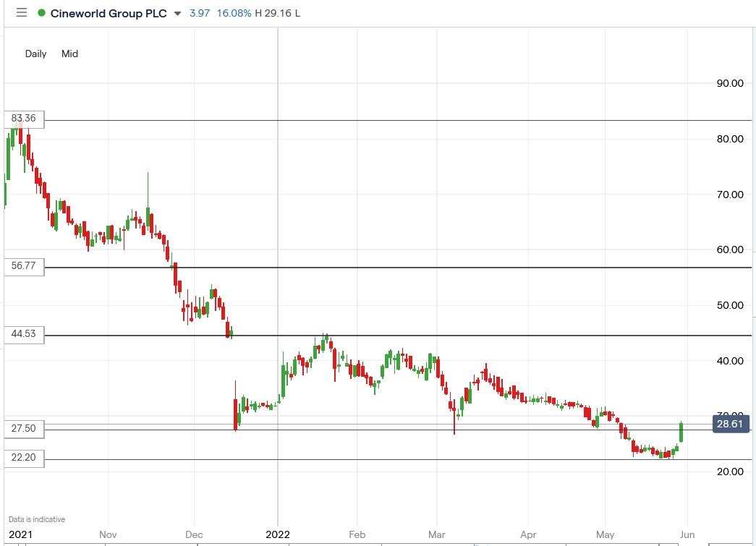Click the 3.97 price change value
This screenshot has height=546, width=756.
199,12
